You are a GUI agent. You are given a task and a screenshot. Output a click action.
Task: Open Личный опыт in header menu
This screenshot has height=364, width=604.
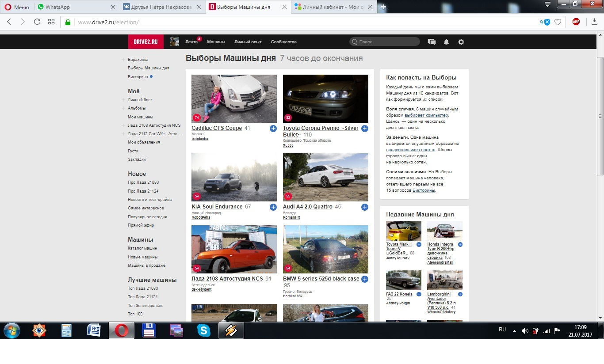[x=248, y=42]
